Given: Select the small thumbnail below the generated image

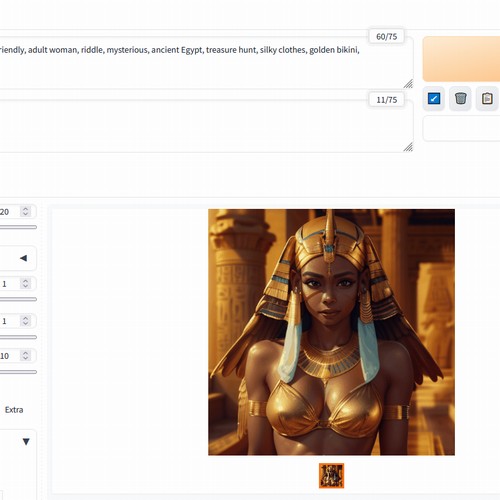Looking at the screenshot, I should point(331,476).
